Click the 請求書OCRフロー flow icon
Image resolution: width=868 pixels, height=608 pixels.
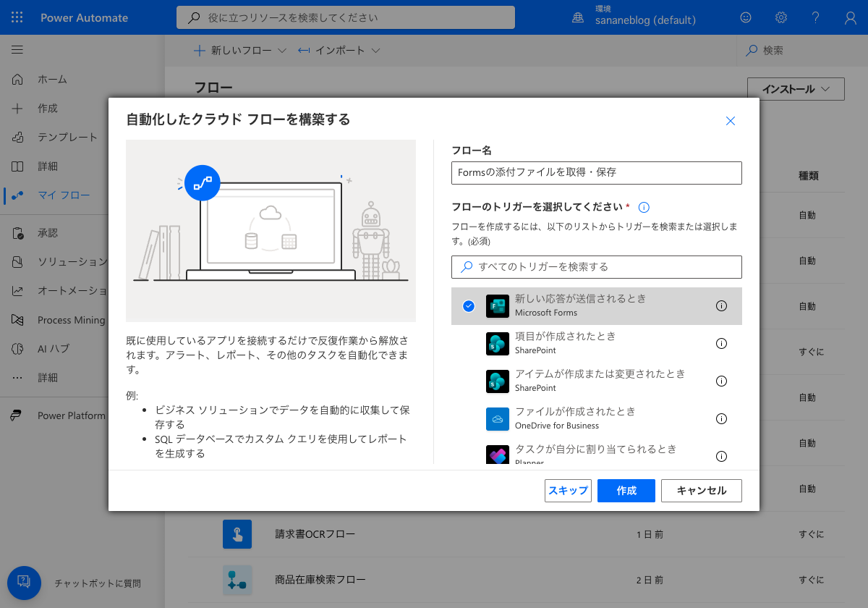(x=237, y=534)
